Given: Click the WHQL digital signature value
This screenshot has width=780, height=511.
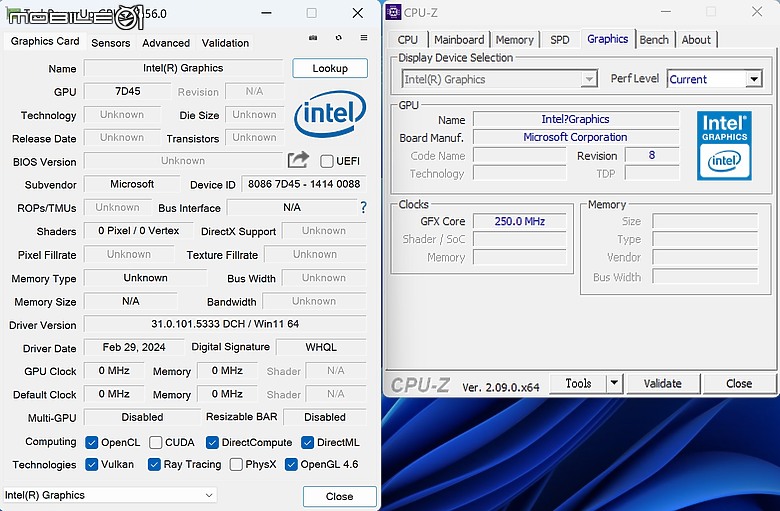Looking at the screenshot, I should click(321, 347).
